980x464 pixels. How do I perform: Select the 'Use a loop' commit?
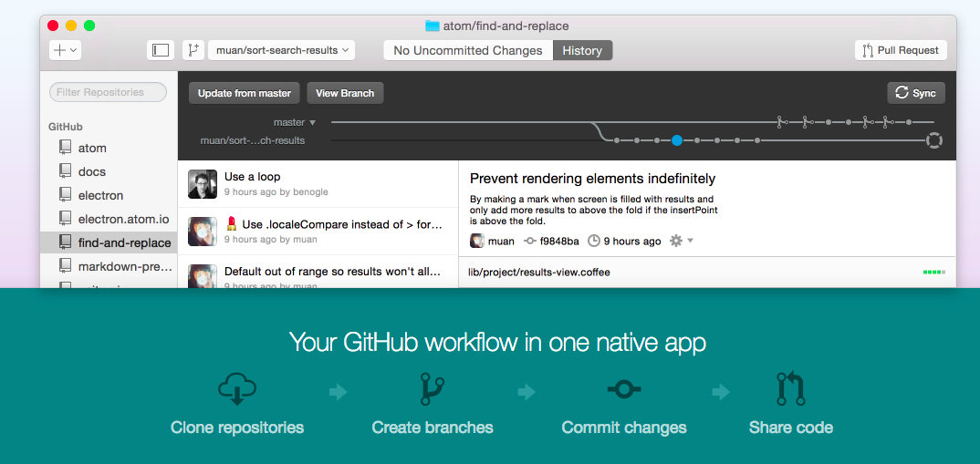tap(318, 183)
